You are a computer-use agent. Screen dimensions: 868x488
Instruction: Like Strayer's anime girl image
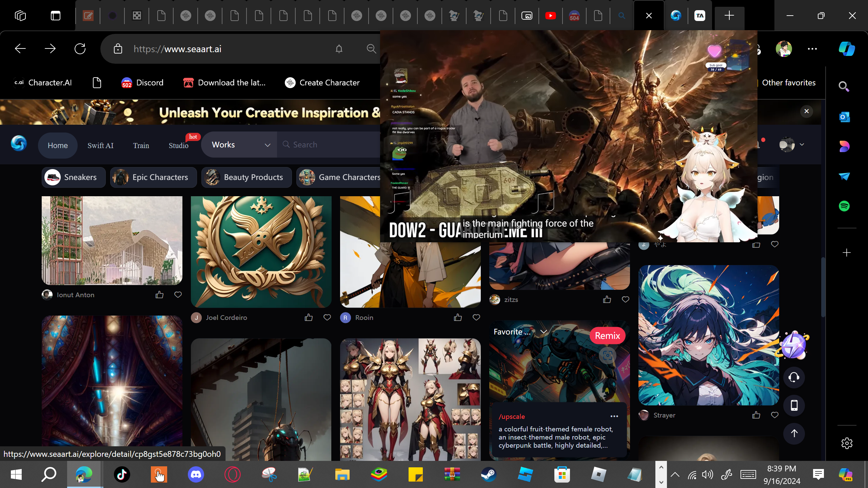point(756,415)
